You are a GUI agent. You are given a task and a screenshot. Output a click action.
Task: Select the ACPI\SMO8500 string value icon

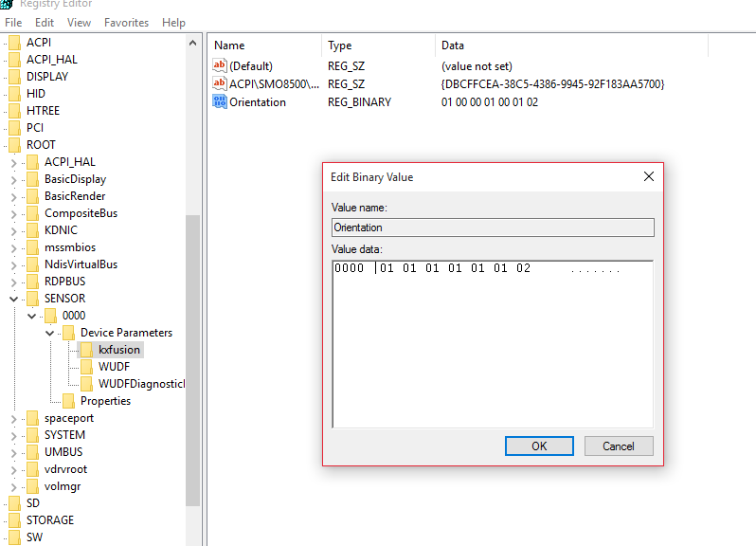click(220, 83)
